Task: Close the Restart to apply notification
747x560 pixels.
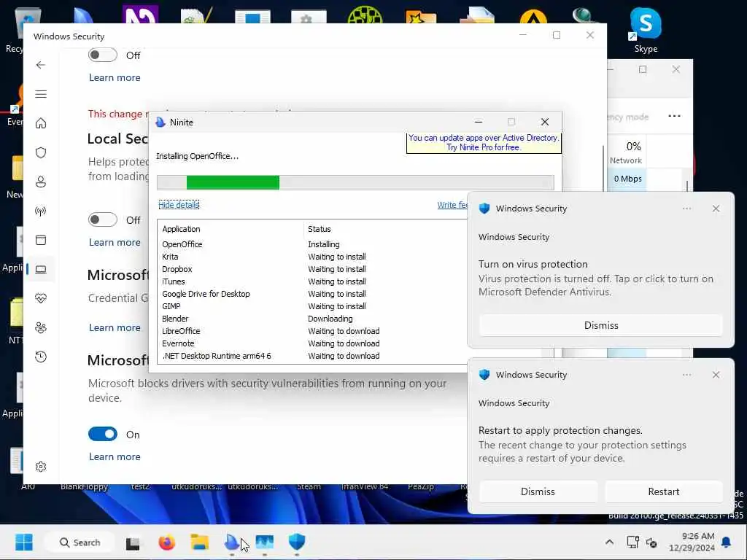Action: (x=716, y=375)
